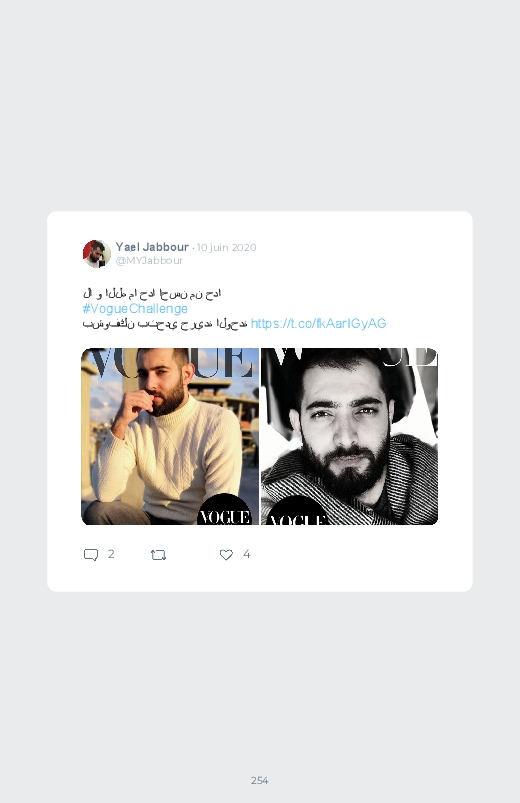
Task: Follow the https://t.co/fkAarIGyAG link
Action: (318, 324)
